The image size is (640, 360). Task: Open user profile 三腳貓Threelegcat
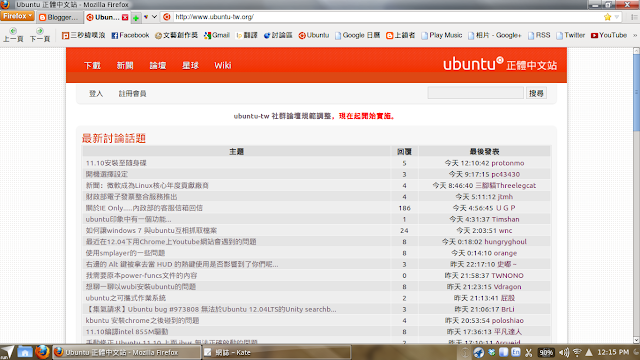[x=506, y=185]
